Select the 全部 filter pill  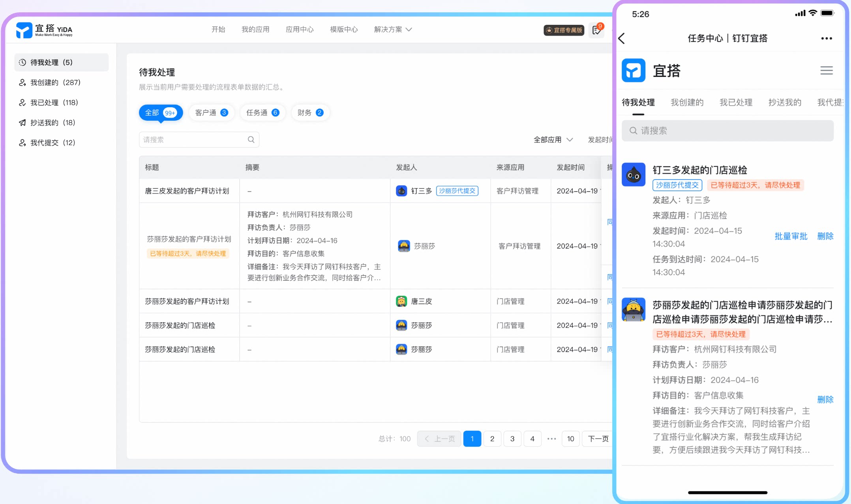click(161, 113)
